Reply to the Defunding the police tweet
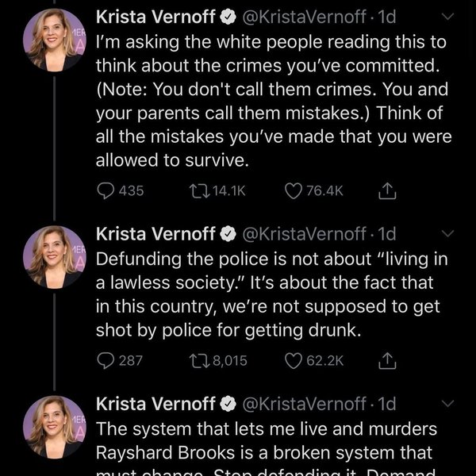The height and width of the screenshot is (476, 476). point(106,360)
